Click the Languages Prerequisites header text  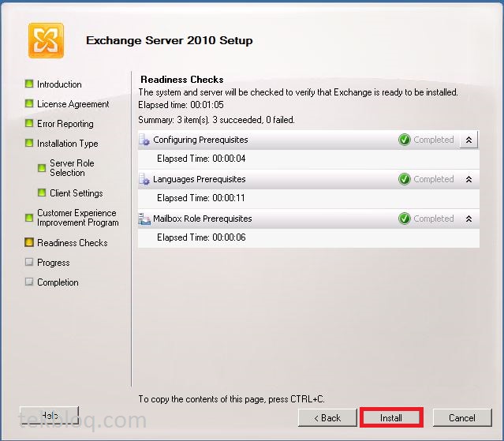pos(200,179)
